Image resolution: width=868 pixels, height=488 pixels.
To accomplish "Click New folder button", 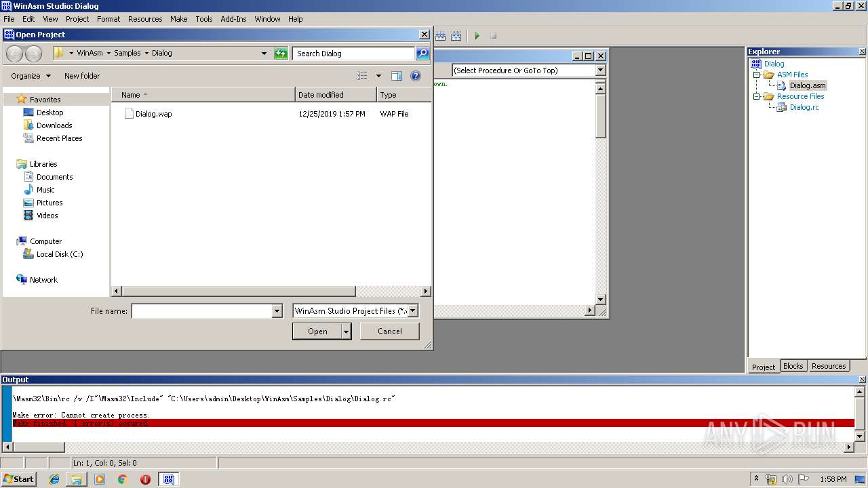I will (82, 76).
